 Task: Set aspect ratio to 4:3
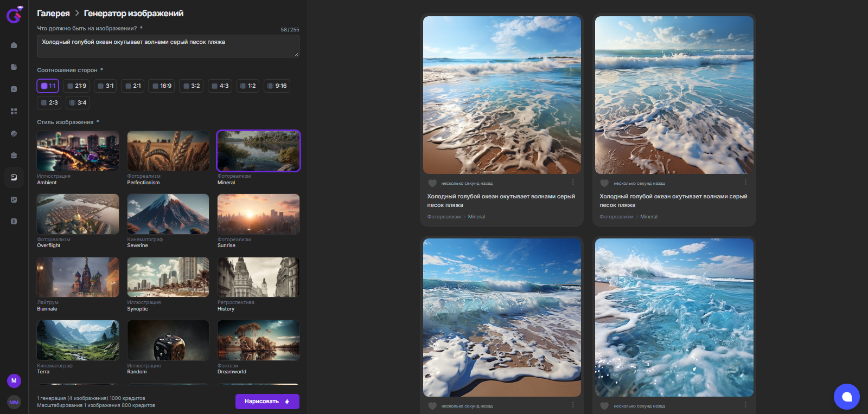tap(220, 86)
